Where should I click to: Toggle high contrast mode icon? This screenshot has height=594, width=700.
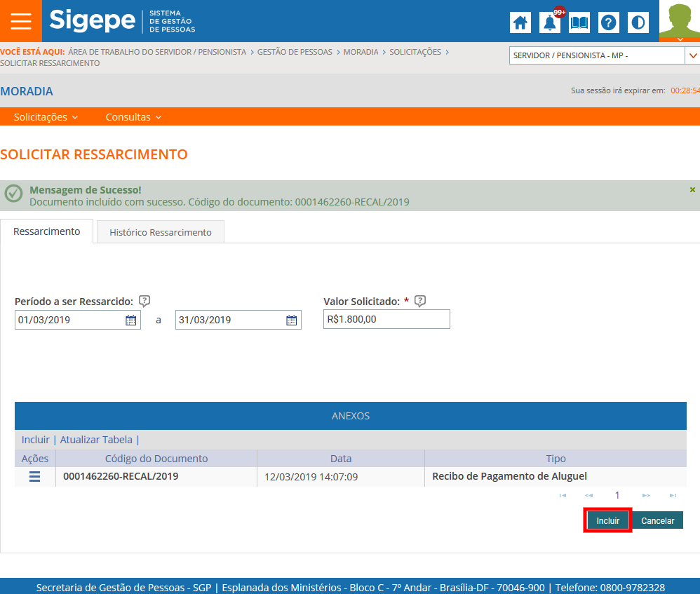coord(638,22)
